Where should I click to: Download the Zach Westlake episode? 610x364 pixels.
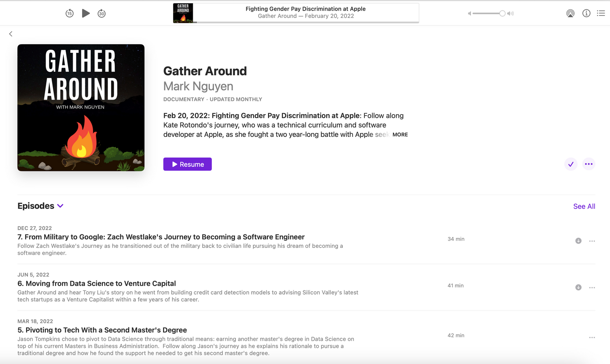coord(578,241)
